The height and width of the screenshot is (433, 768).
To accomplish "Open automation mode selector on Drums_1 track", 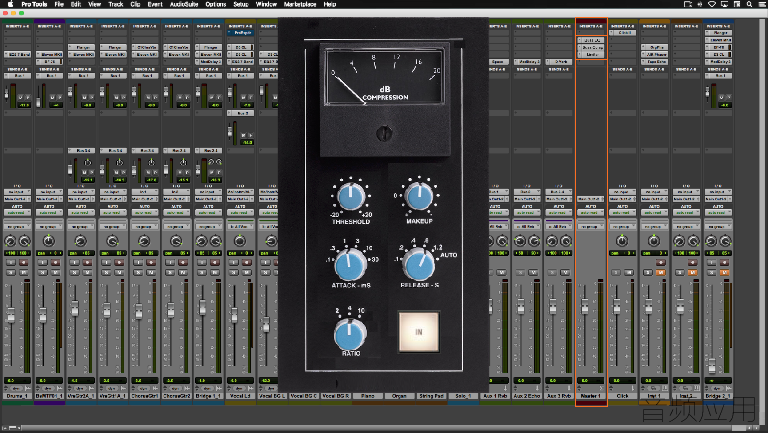I will click(x=17, y=213).
